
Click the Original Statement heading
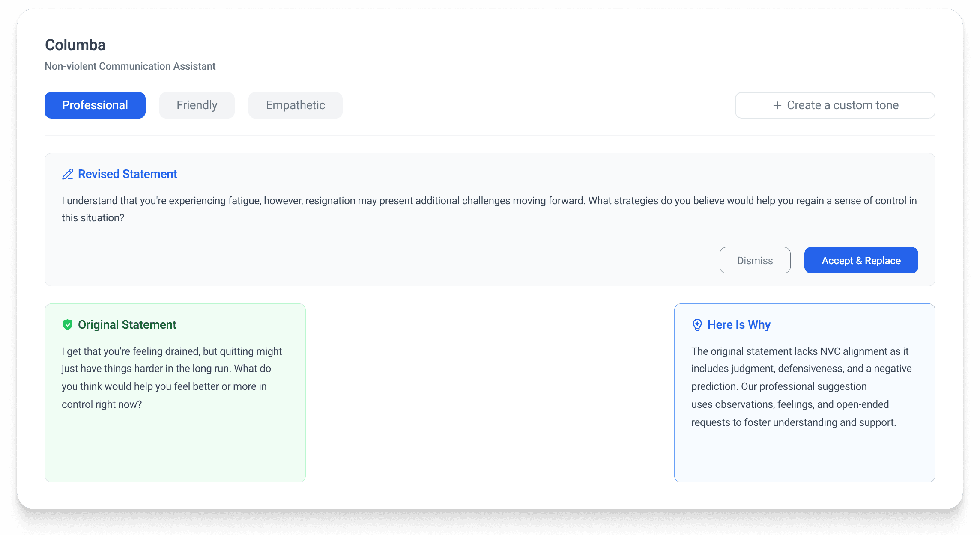127,325
